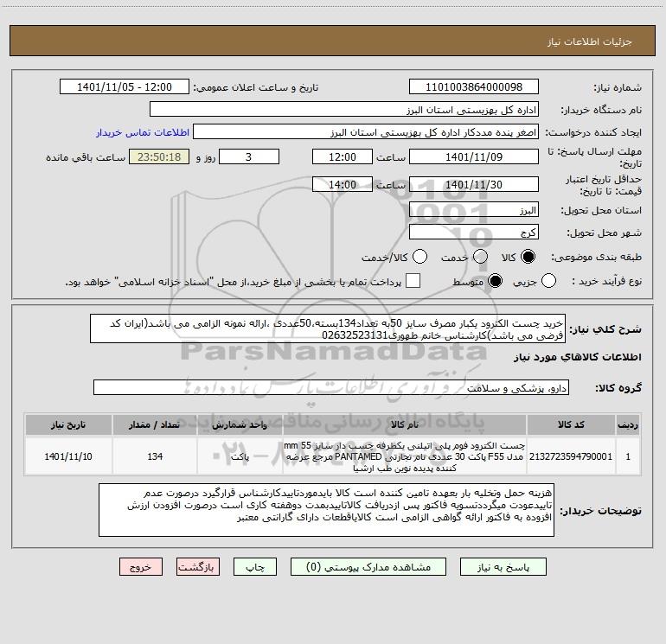
Task: Click the buyer organization name field
Action: pos(344,110)
